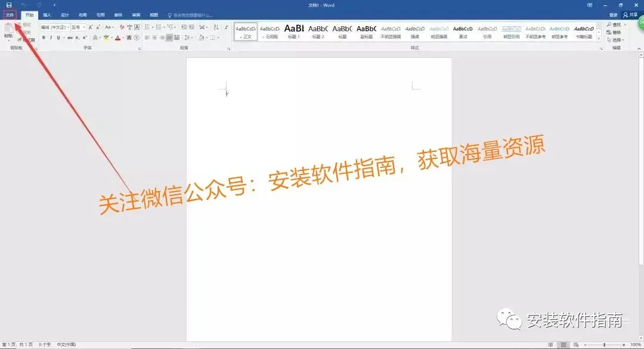Toggle Show/Hide paragraph marks icon
This screenshot has width=644, height=349.
227,27
